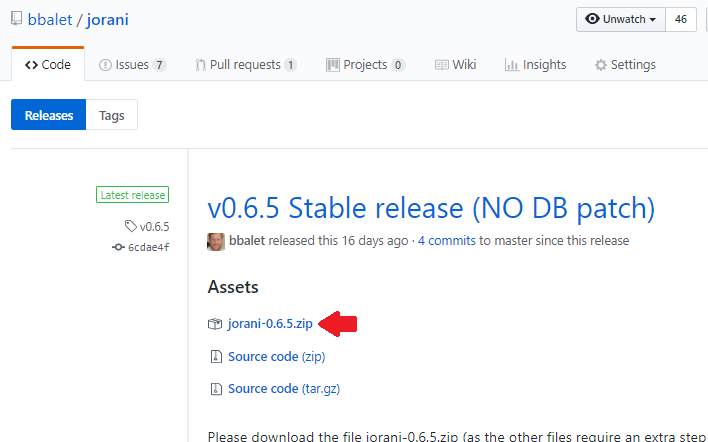The image size is (708, 442).
Task: Click the Settings gear icon
Action: pyautogui.click(x=601, y=65)
